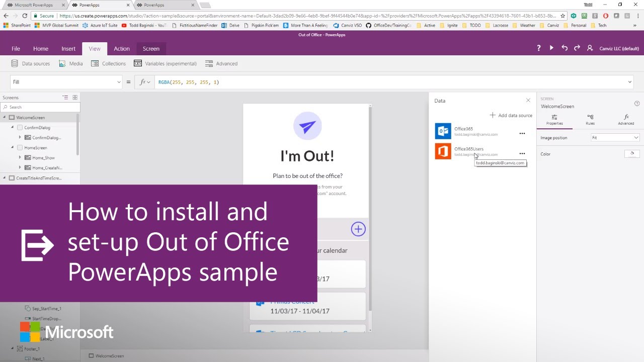Open the Image position Fit dropdown
The height and width of the screenshot is (362, 644).
(x=615, y=138)
